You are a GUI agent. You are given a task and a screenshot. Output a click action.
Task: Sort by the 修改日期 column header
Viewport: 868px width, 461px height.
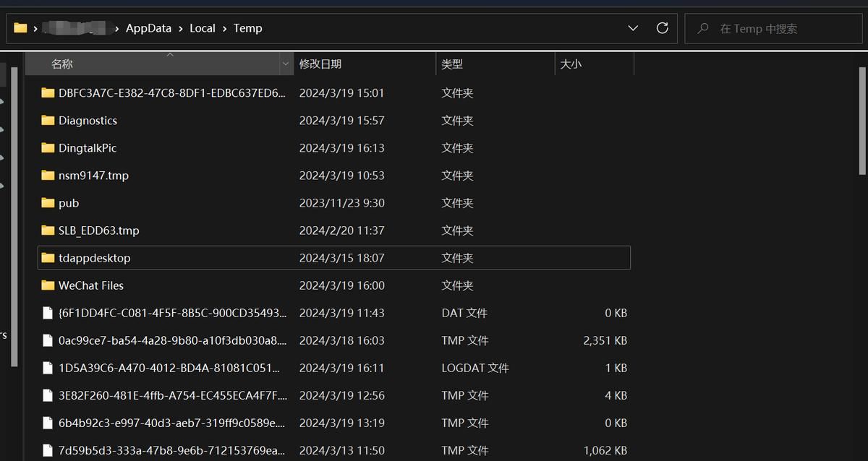click(320, 64)
